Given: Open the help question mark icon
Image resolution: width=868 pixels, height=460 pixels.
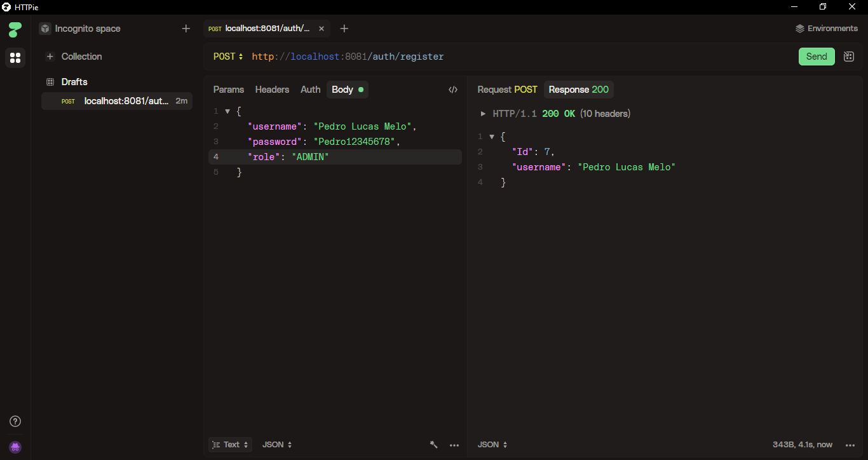Looking at the screenshot, I should pos(15,421).
